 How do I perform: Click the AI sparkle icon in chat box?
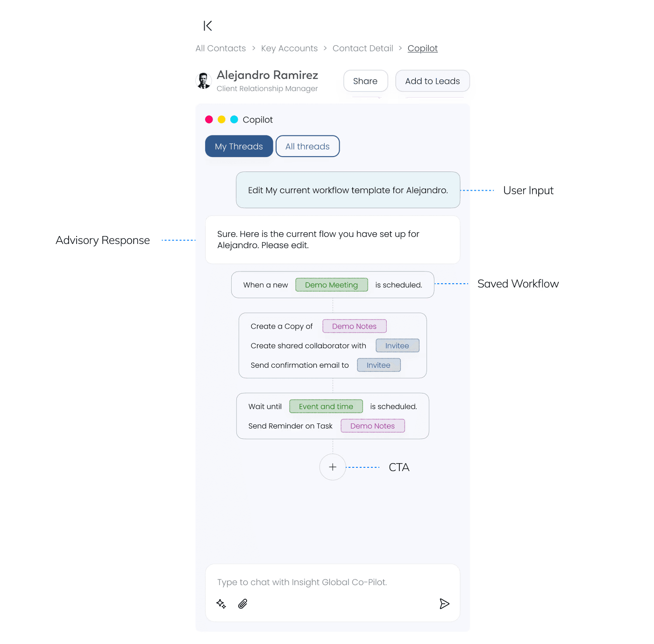221,604
